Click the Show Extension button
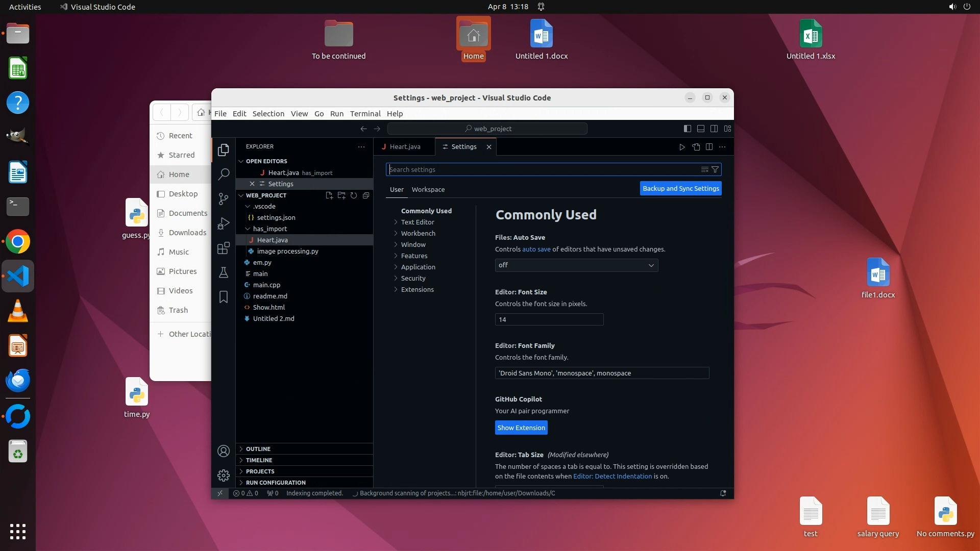The width and height of the screenshot is (980, 551). (521, 428)
